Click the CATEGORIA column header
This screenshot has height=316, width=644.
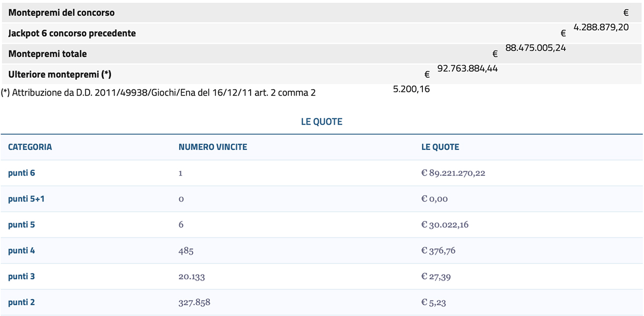click(30, 147)
